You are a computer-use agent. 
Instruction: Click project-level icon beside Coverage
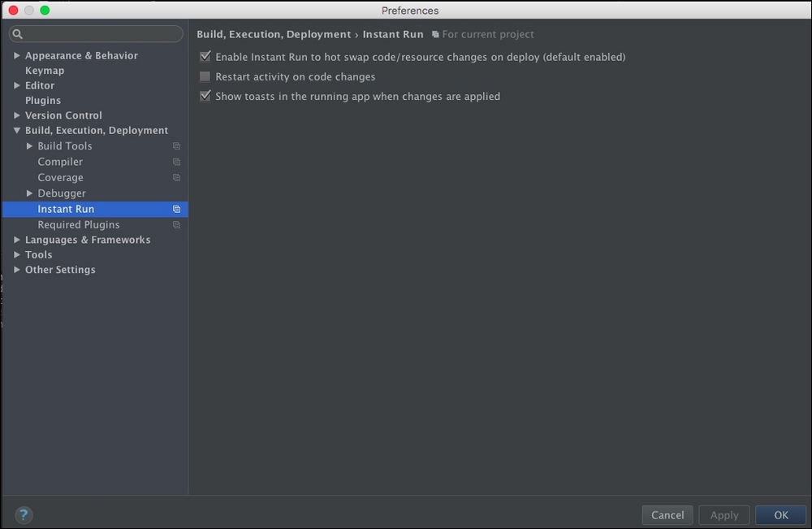point(176,178)
